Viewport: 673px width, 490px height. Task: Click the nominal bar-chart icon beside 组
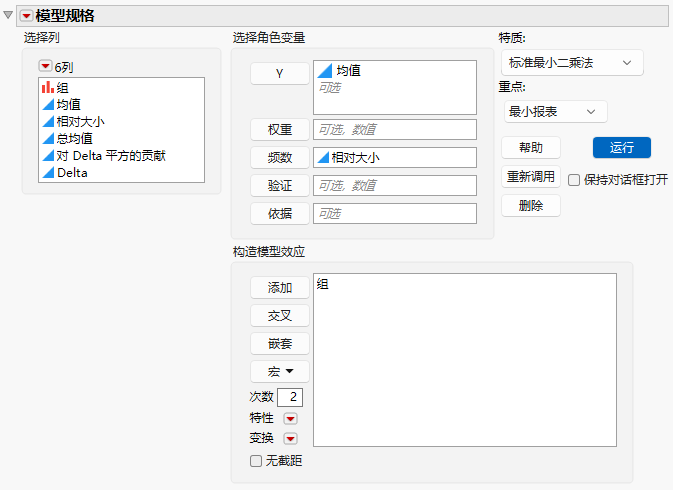coord(48,88)
